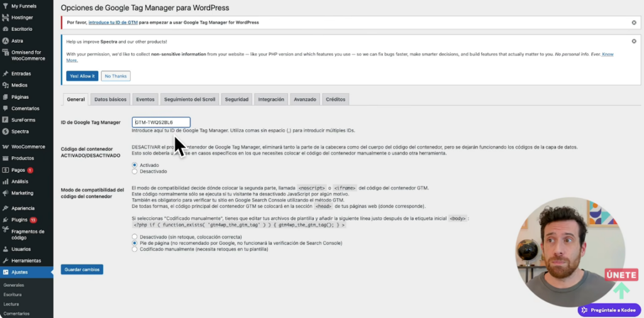The image size is (644, 318).
Task: Click the Análisis bar chart icon
Action: coord(5,181)
